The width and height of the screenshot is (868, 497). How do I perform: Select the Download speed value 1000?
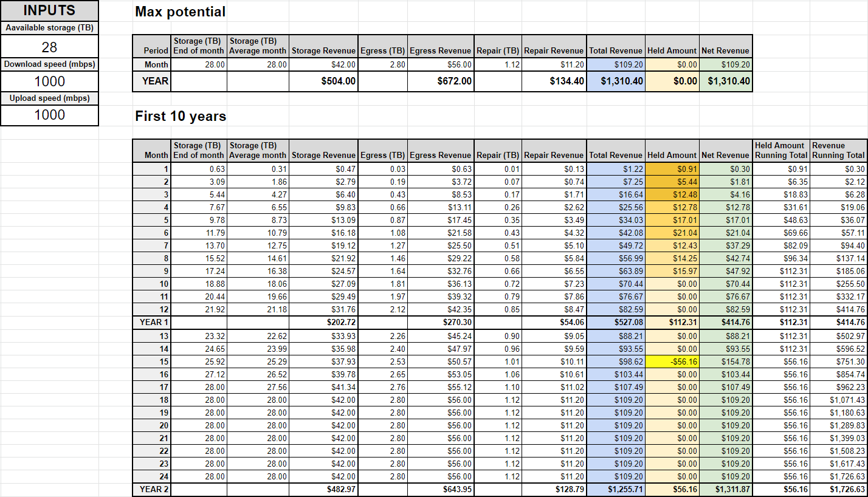click(x=49, y=81)
